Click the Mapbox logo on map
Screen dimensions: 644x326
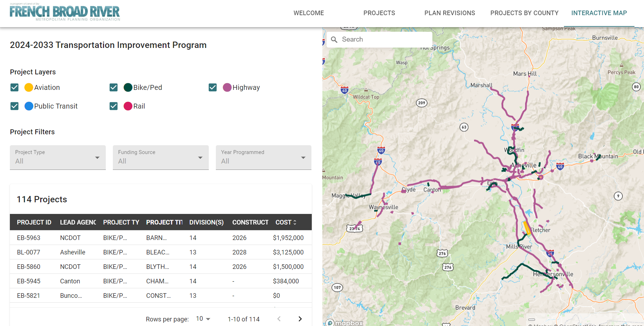(345, 322)
